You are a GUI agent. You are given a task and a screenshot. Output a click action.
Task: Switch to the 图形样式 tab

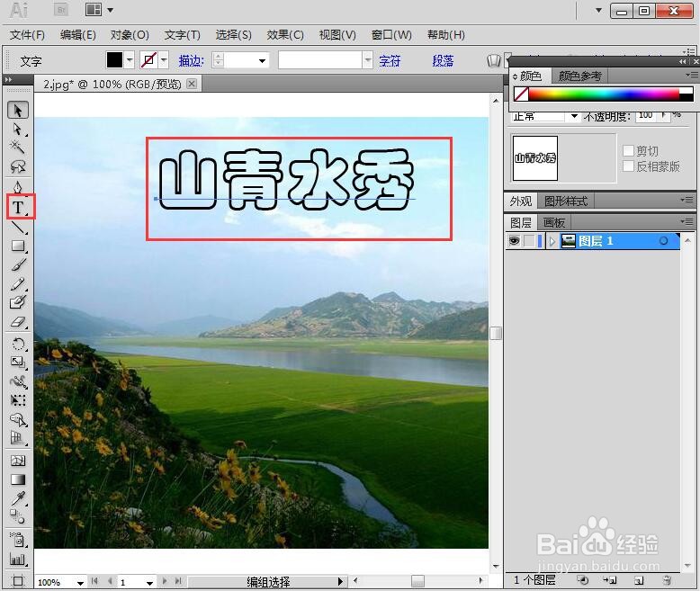click(x=566, y=201)
